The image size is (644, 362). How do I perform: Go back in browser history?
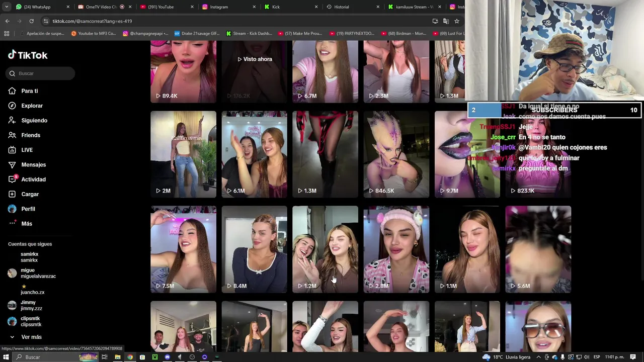(7, 21)
